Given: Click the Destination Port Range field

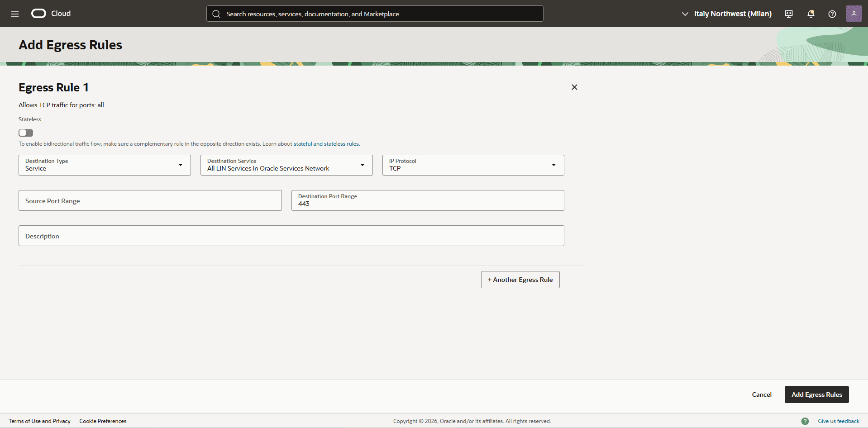Looking at the screenshot, I should (428, 200).
